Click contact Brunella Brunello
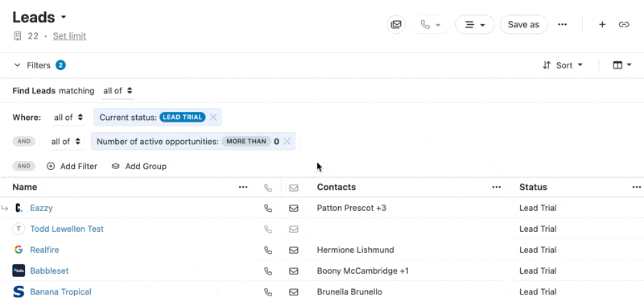This screenshot has width=644, height=306. pyautogui.click(x=349, y=292)
